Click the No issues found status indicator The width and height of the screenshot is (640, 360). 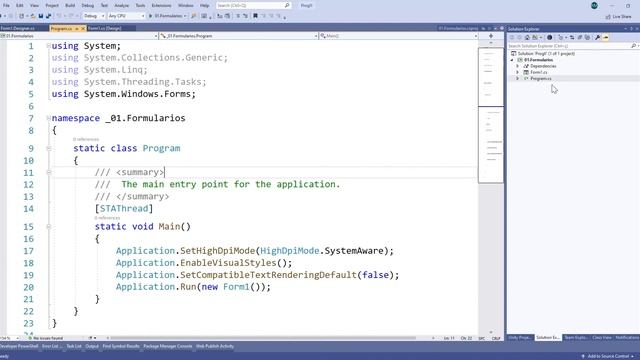coord(46,338)
